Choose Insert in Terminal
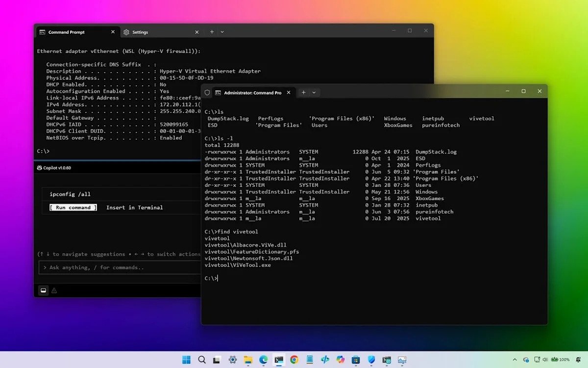The image size is (588, 368). pyautogui.click(x=134, y=208)
